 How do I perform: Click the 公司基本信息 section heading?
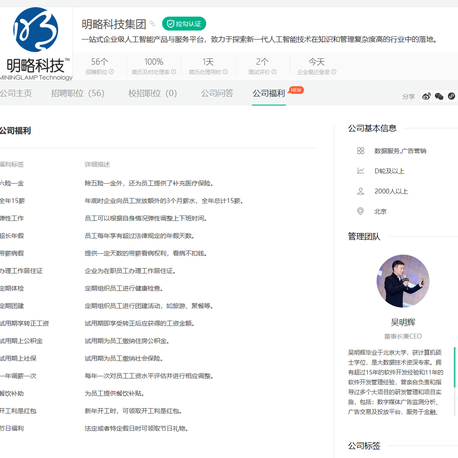click(x=372, y=128)
